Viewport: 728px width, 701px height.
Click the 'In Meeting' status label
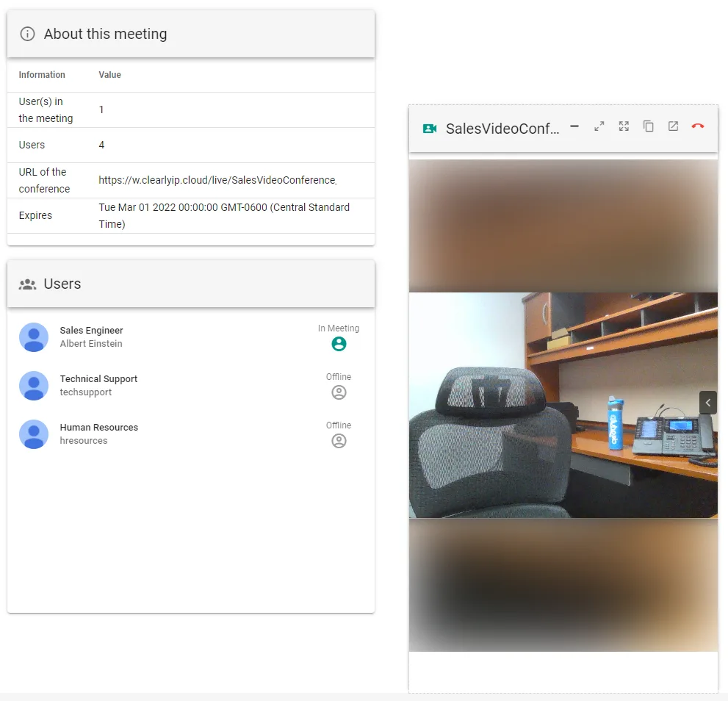339,328
